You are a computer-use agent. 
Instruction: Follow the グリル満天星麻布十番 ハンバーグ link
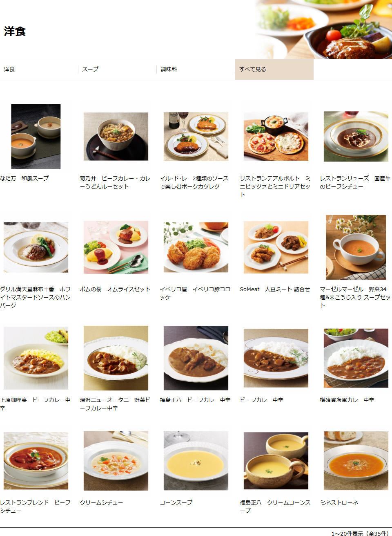click(x=35, y=297)
